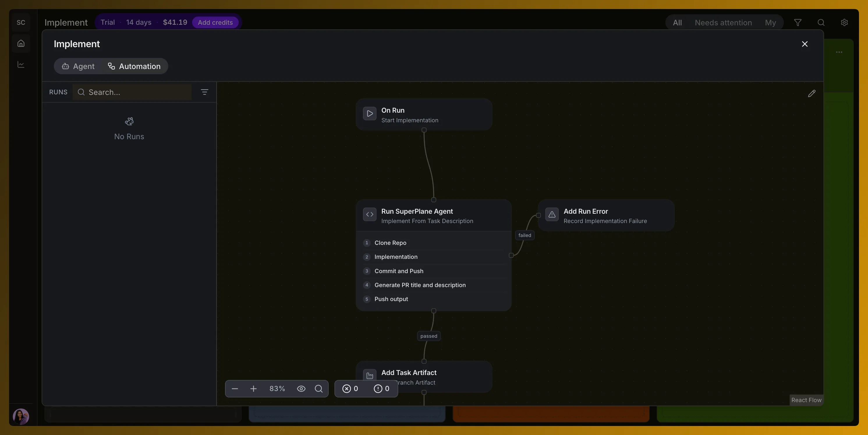This screenshot has width=868, height=435.
Task: Open the runs filter lines icon
Action: click(204, 92)
